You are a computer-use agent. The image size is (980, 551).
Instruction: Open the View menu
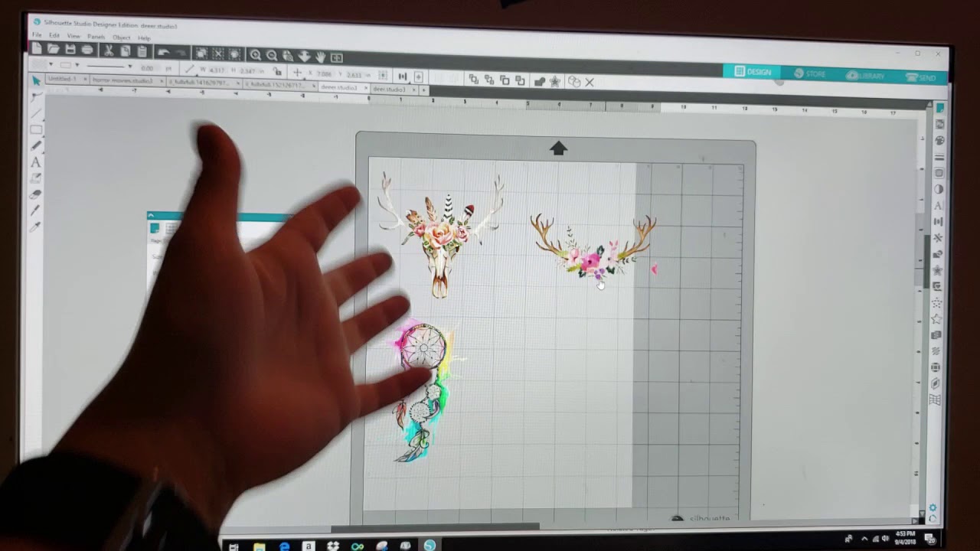(x=73, y=36)
